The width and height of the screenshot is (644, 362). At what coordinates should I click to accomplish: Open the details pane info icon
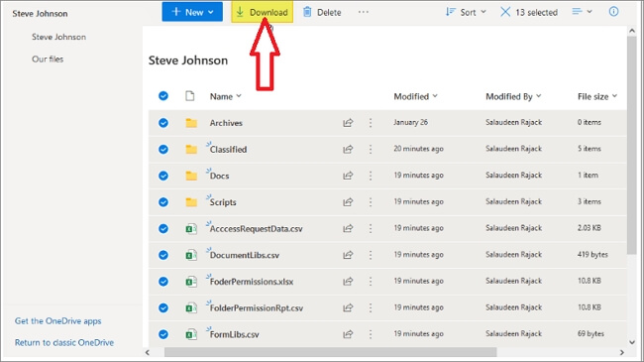[613, 12]
